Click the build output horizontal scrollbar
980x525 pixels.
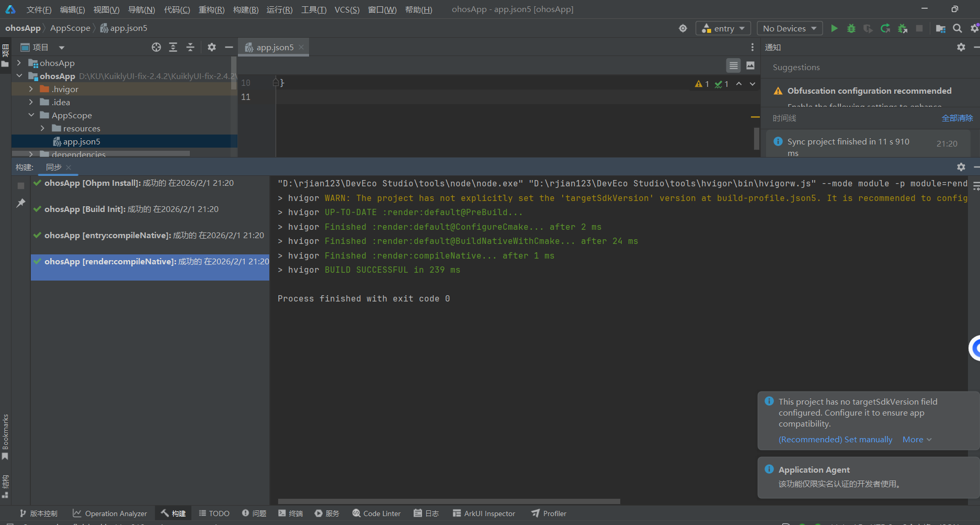(x=449, y=501)
